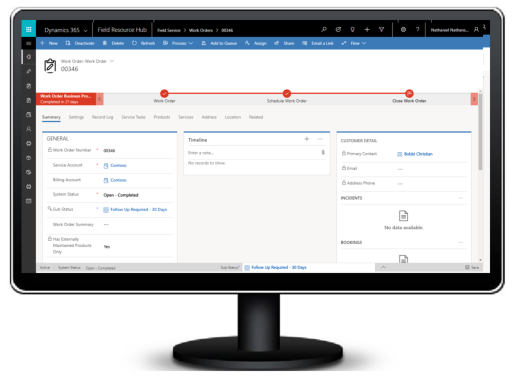The height and width of the screenshot is (382, 512).
Task: Open the settings gear icon
Action: [403, 30]
